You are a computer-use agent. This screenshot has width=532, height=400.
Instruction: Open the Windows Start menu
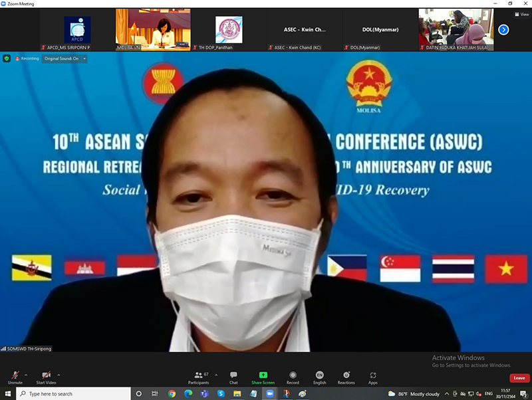[8, 393]
